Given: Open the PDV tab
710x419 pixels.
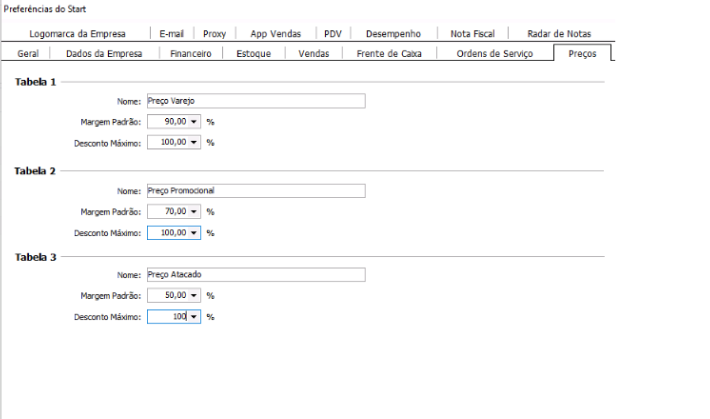Looking at the screenshot, I should pos(333,33).
